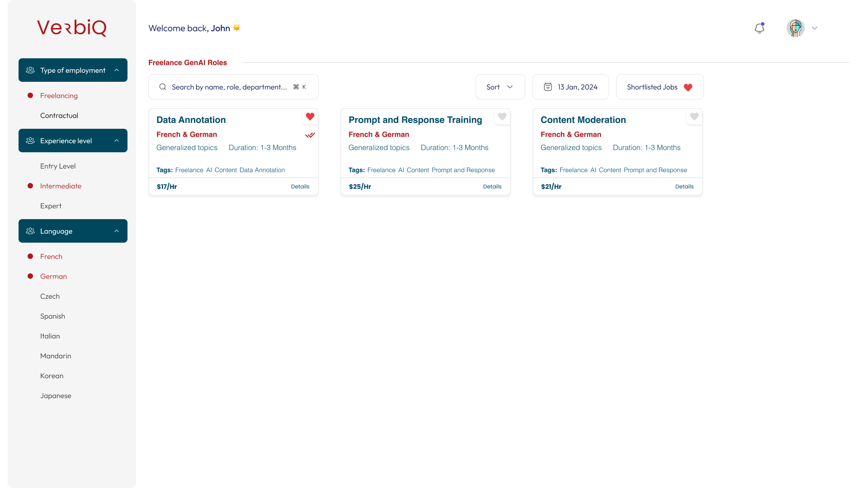This screenshot has width=868, height=488.
Task: Click the calendar icon next to date
Action: (547, 87)
